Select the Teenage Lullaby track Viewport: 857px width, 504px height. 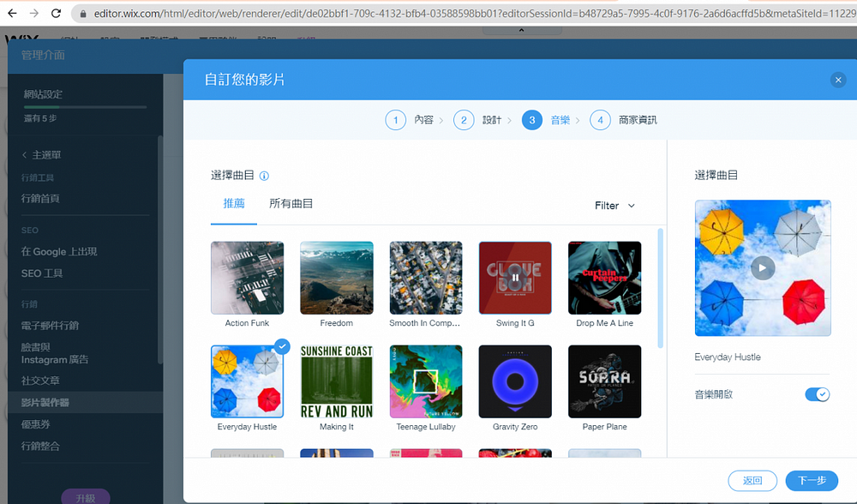point(426,381)
